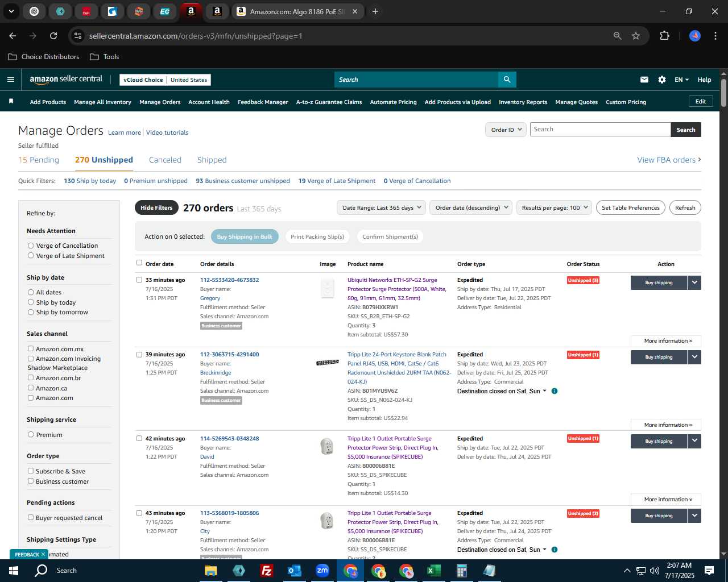
Task: Open the Results per page: 100 dropdown
Action: 554,207
